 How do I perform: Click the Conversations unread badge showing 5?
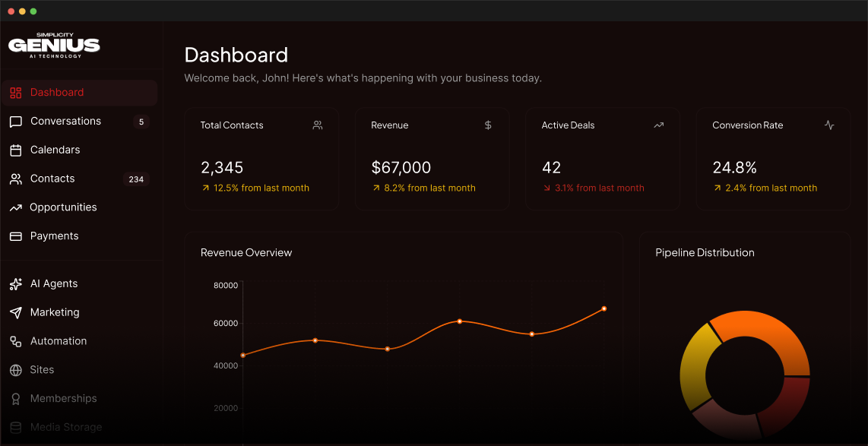(141, 122)
